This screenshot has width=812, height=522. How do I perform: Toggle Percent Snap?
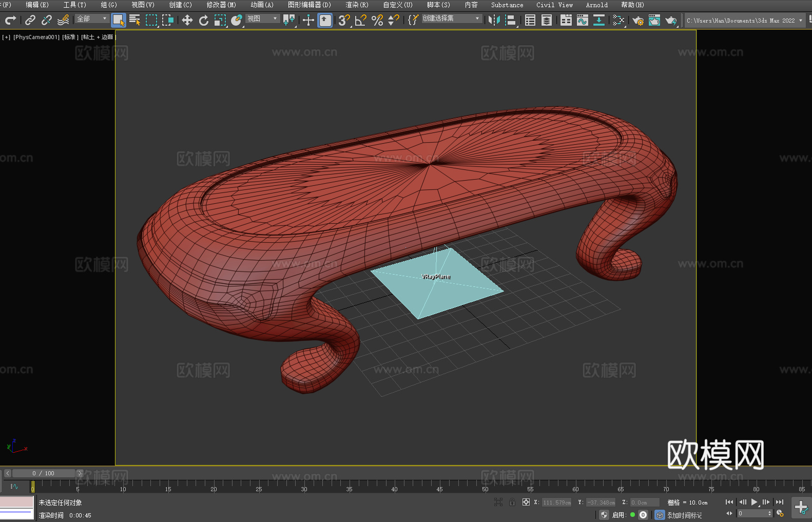(377, 20)
